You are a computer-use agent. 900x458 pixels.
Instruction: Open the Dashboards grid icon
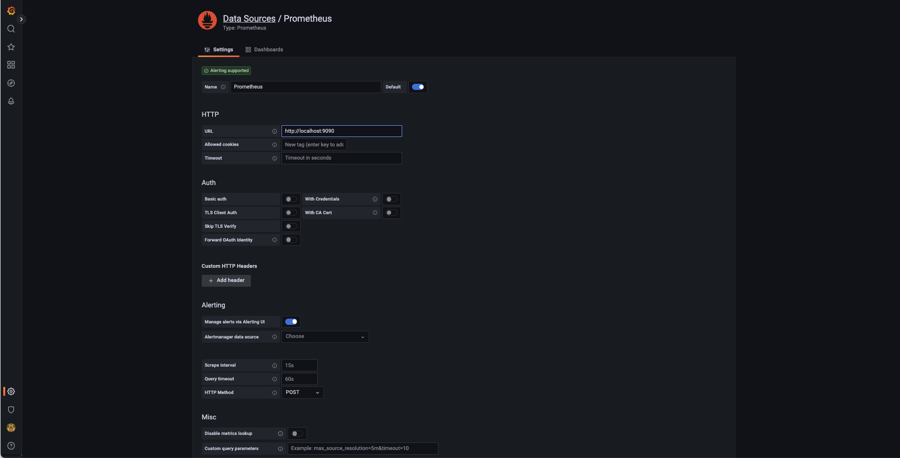pyautogui.click(x=11, y=65)
